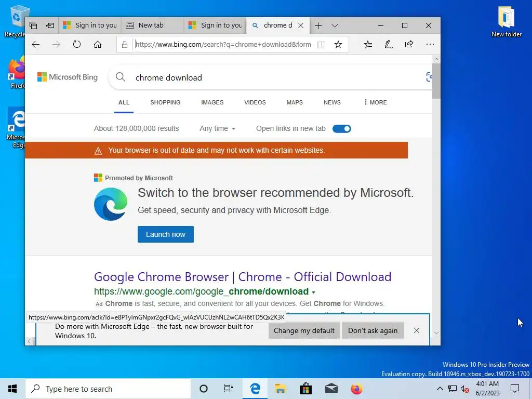532x399 pixels.
Task: Click the Launch now button
Action: pyautogui.click(x=166, y=234)
